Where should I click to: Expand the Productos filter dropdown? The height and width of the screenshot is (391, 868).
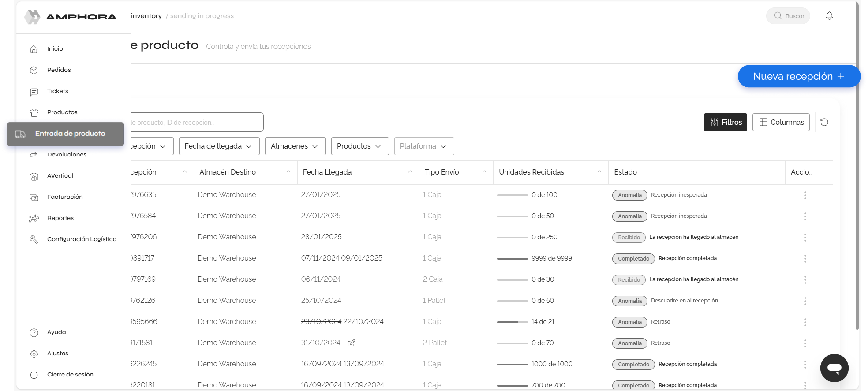coord(359,146)
